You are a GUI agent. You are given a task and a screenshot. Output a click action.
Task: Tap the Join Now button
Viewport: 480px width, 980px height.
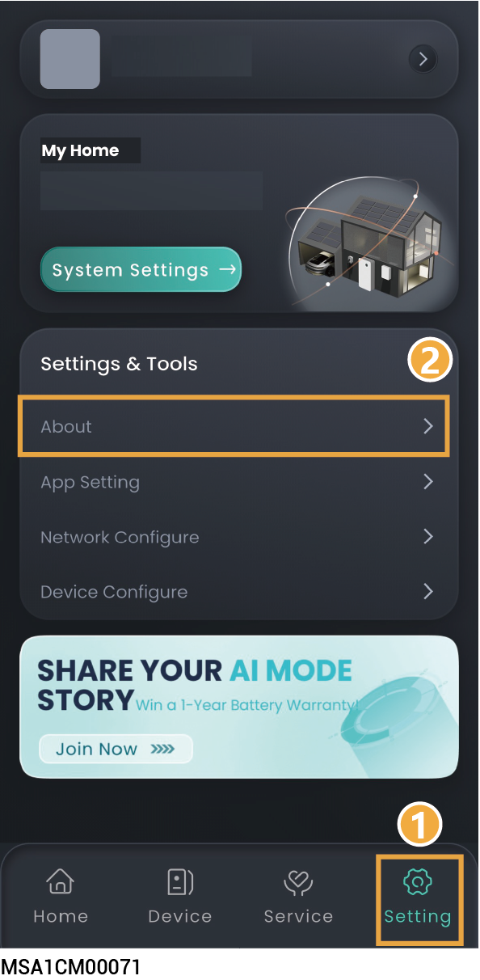tap(116, 749)
